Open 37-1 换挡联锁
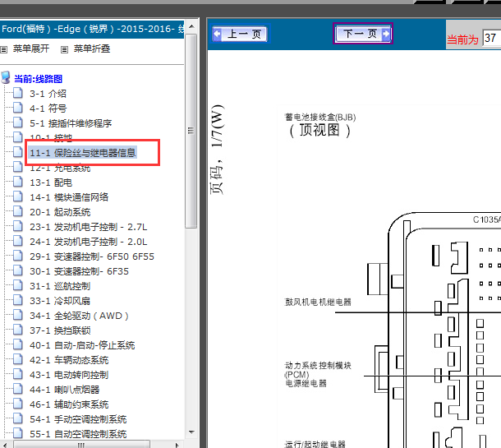Image resolution: width=501 pixels, height=448 pixels. [60, 330]
